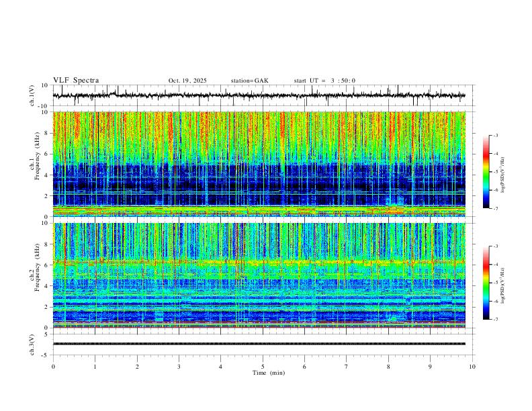Screen dimensions: 532x411
Task: Click the "ch.3(V)" axis label
Action: point(32,345)
